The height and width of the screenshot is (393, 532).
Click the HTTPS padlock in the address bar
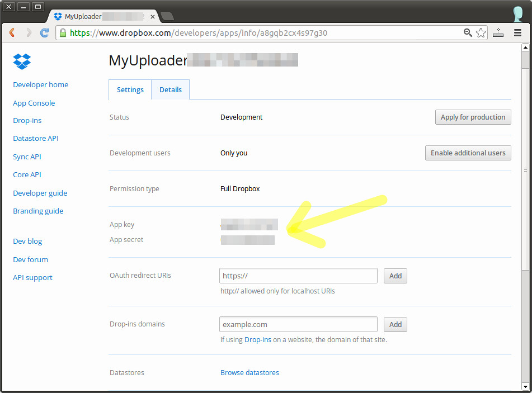pyautogui.click(x=63, y=33)
